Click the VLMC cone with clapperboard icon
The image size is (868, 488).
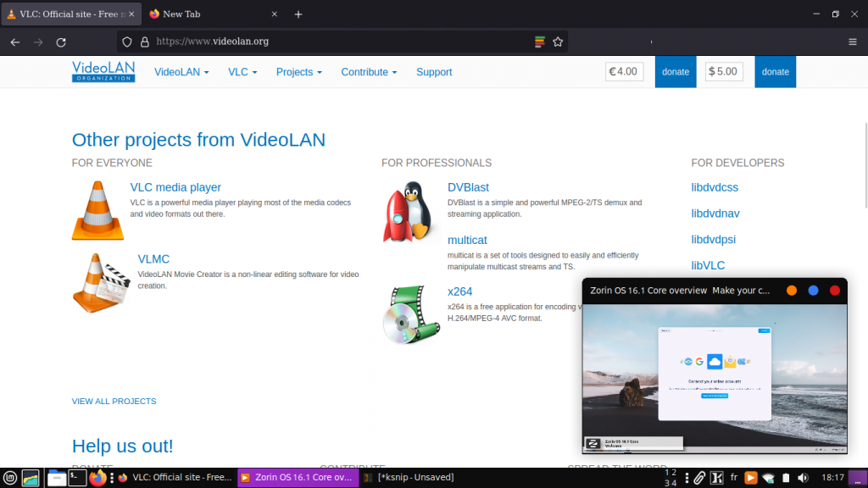click(101, 283)
